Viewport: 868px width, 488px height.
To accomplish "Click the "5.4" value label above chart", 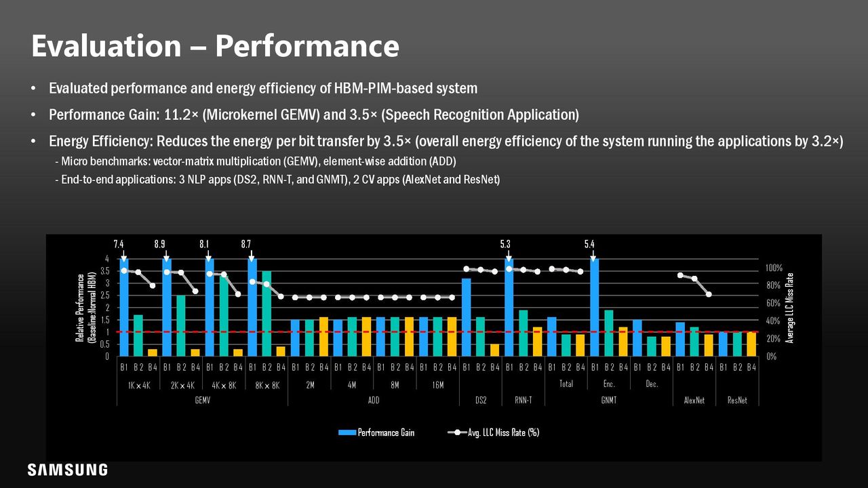I will (x=590, y=243).
